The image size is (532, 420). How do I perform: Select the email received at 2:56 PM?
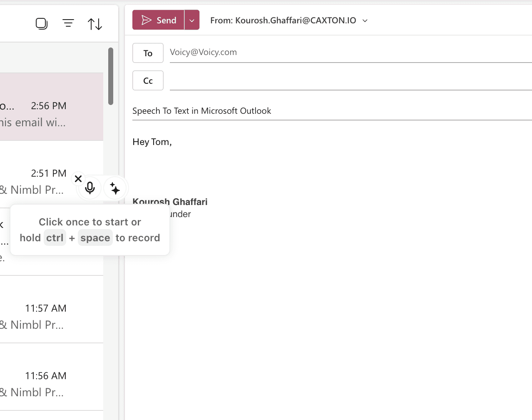click(x=52, y=107)
